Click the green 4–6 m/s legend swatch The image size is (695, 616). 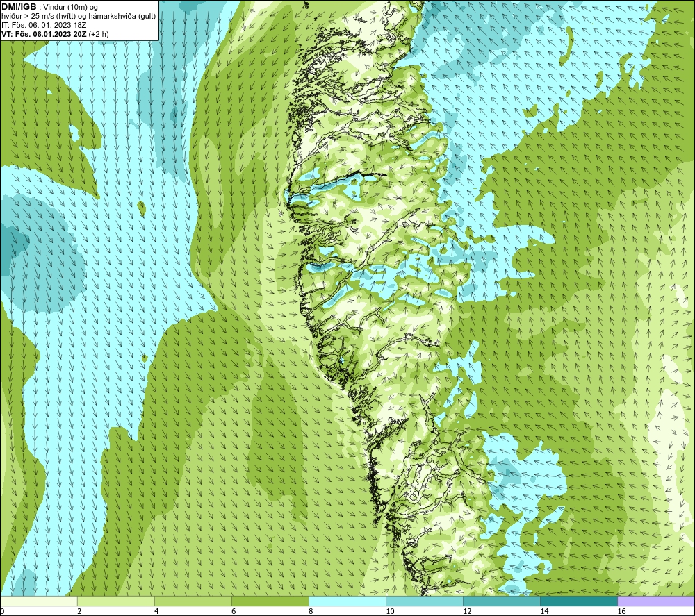[x=193, y=601]
